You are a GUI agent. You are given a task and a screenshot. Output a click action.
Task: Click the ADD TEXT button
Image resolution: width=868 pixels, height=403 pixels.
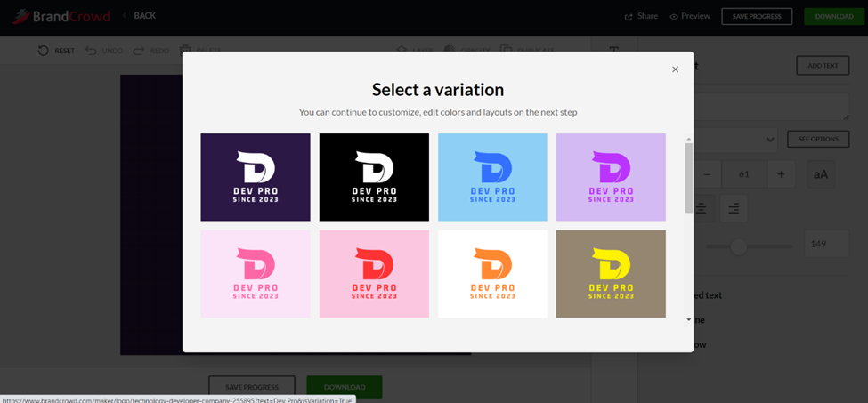(823, 65)
